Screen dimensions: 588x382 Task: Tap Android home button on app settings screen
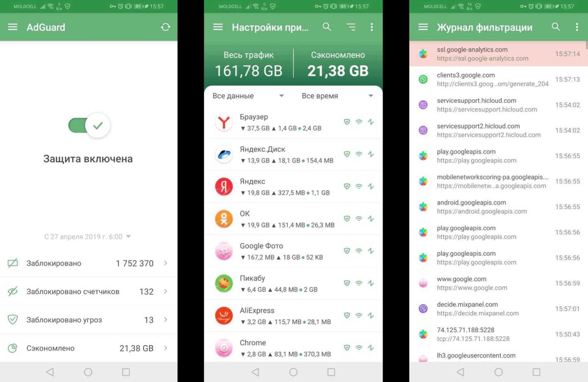(293, 372)
